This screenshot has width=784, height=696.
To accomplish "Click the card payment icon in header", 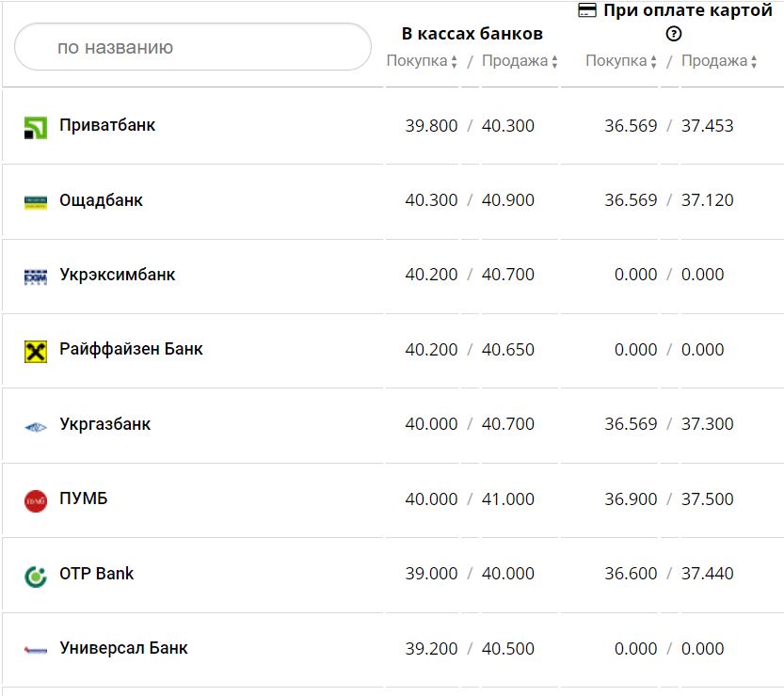I will (587, 10).
